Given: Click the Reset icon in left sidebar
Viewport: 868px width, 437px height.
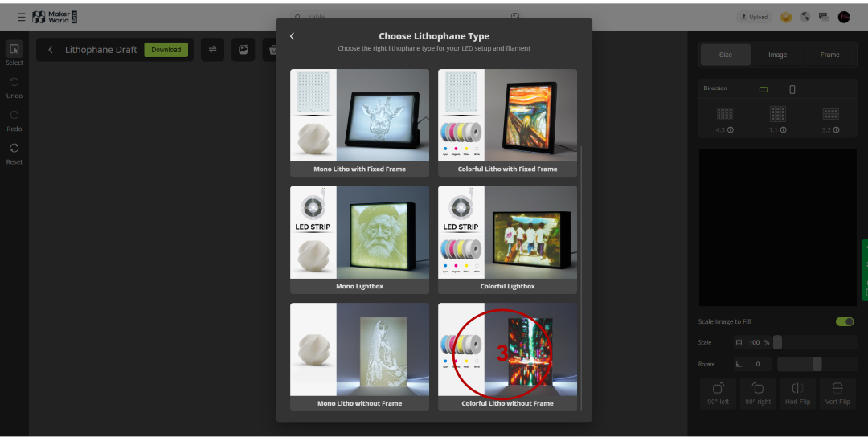Looking at the screenshot, I should 14,148.
